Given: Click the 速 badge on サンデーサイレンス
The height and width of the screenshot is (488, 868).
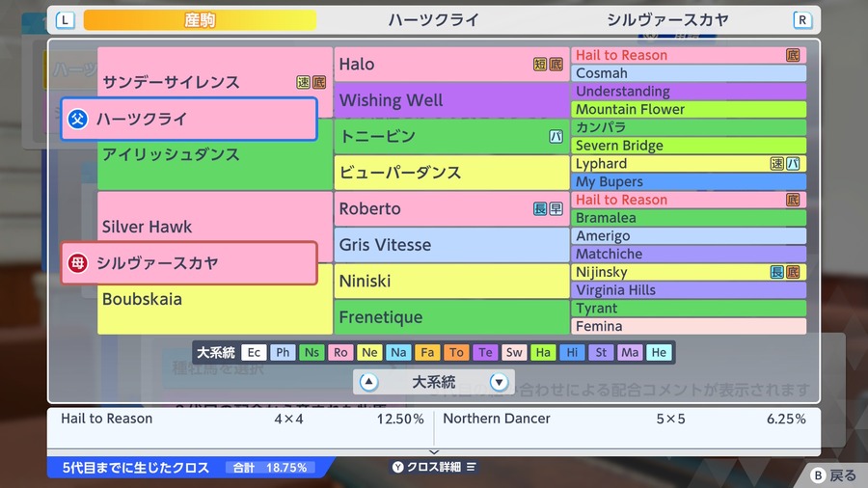Looking at the screenshot, I should coord(303,82).
